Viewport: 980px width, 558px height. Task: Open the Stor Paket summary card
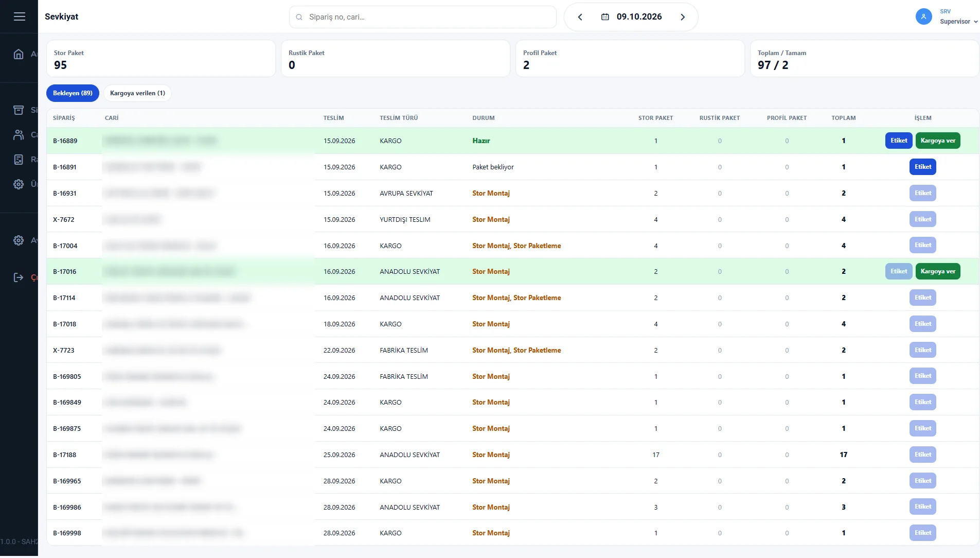pos(161,59)
